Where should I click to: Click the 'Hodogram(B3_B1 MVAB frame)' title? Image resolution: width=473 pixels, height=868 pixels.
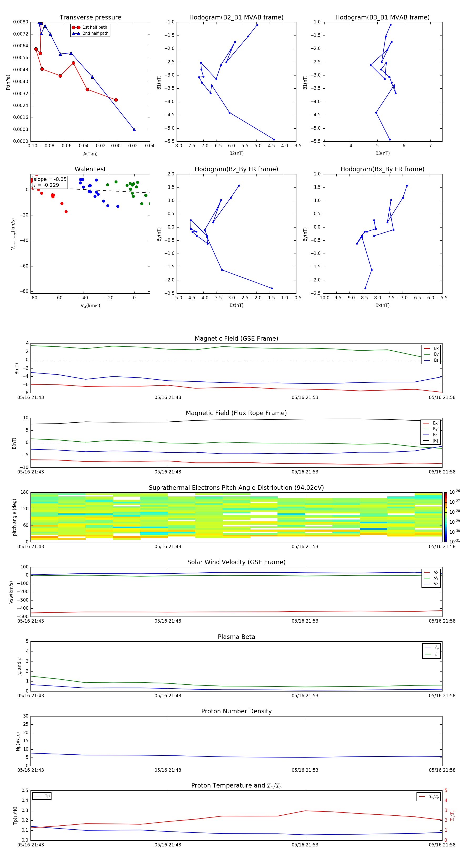click(x=382, y=18)
